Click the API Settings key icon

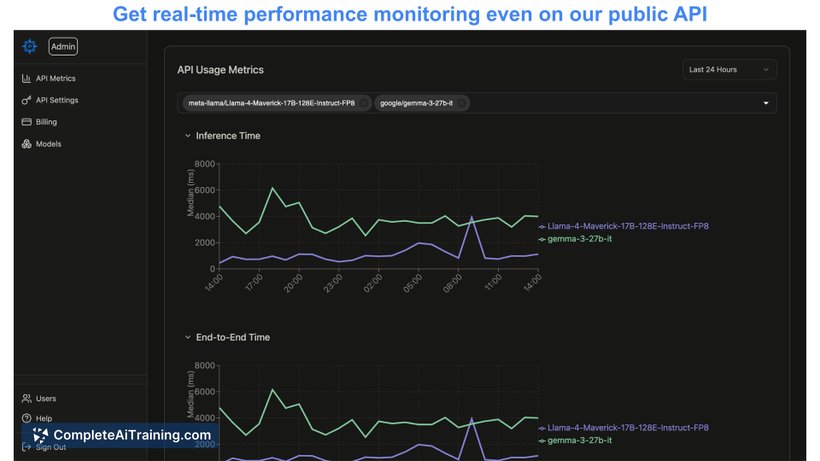(x=26, y=100)
